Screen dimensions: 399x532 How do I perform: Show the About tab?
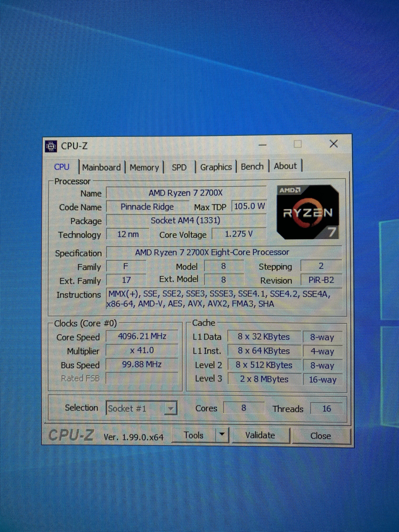coord(285,166)
